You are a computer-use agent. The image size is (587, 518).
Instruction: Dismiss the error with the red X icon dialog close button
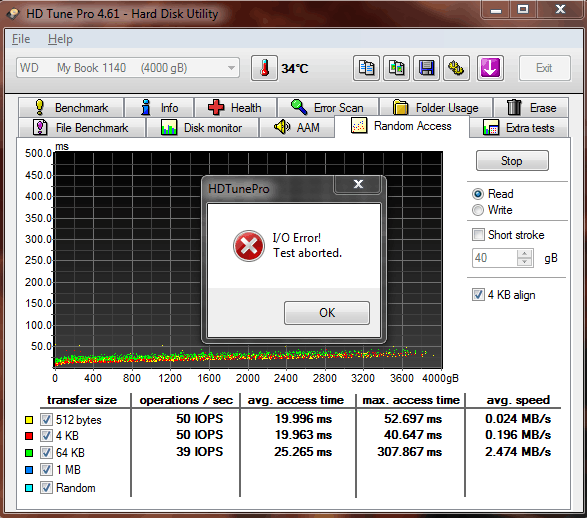358,184
